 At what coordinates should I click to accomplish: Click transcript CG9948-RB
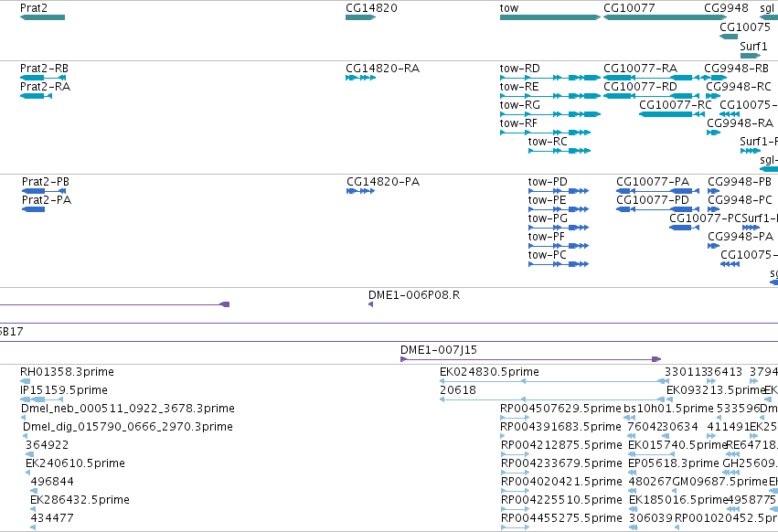716,78
